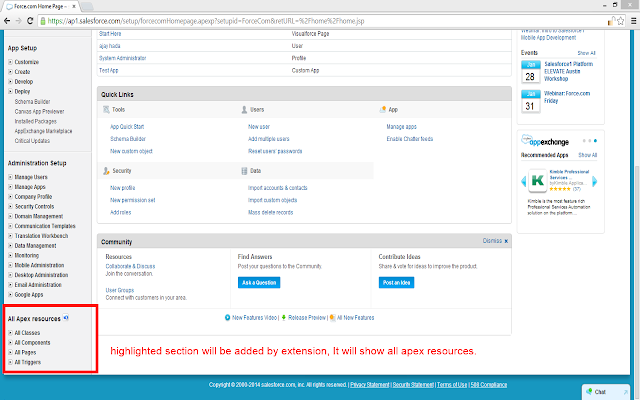
Task: Click the address bar URL field
Action: click(324, 21)
